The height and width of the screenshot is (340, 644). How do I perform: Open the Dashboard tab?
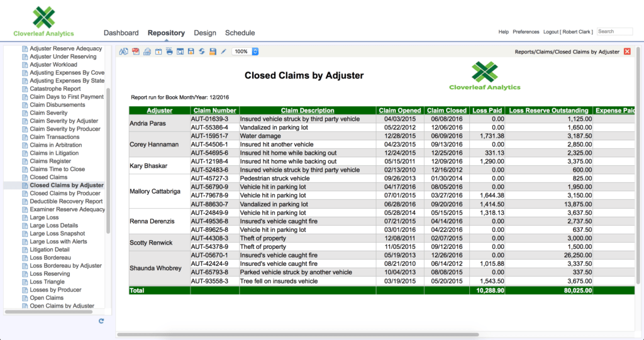(x=121, y=33)
